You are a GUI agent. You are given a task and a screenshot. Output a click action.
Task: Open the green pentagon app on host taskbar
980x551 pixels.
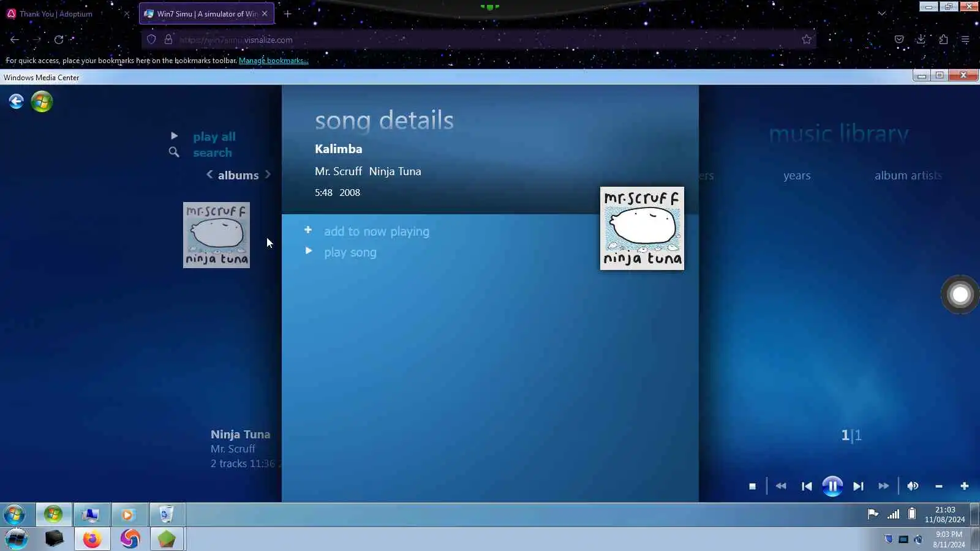click(167, 539)
